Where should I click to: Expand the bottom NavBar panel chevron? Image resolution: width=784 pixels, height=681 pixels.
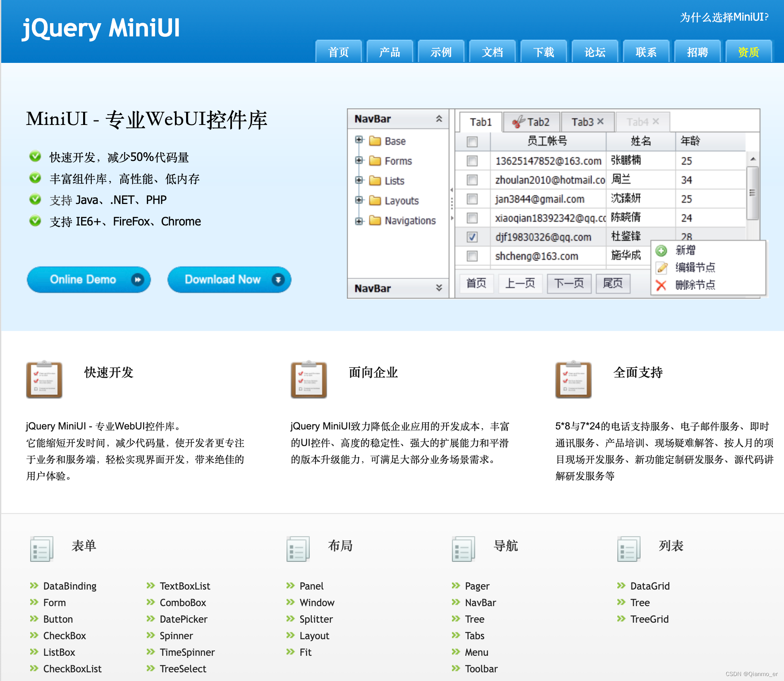[x=439, y=288]
